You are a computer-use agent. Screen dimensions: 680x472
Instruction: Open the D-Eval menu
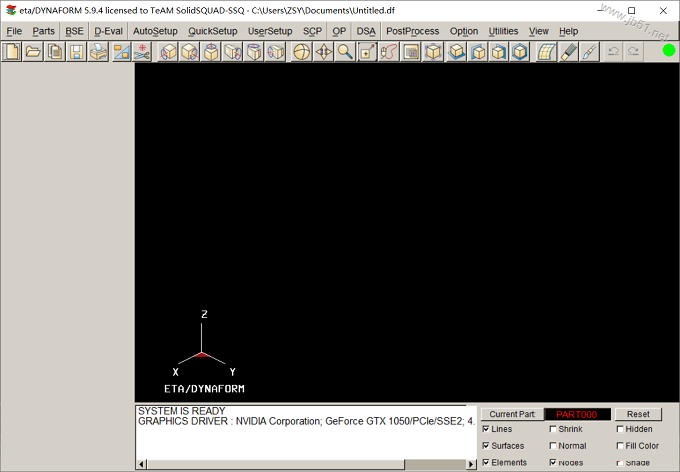click(x=108, y=31)
